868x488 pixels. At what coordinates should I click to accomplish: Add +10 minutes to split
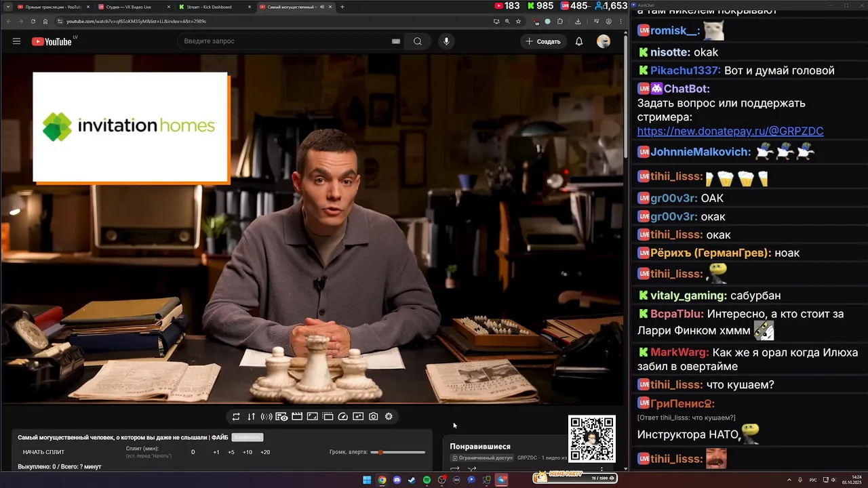248,452
